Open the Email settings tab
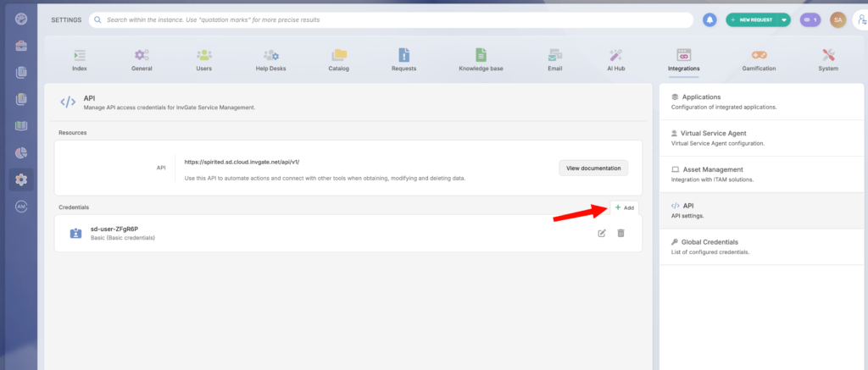The width and height of the screenshot is (868, 370). pyautogui.click(x=554, y=61)
